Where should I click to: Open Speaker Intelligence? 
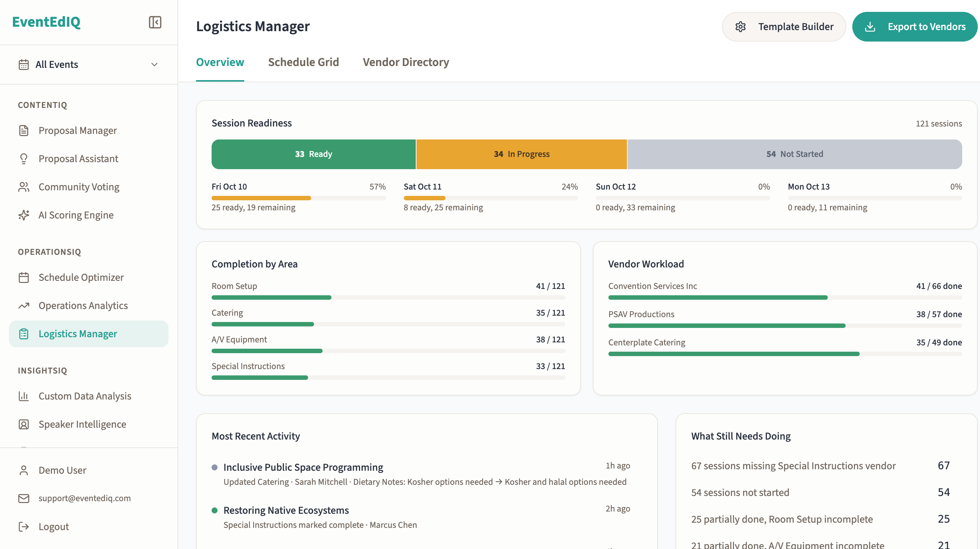88,424
